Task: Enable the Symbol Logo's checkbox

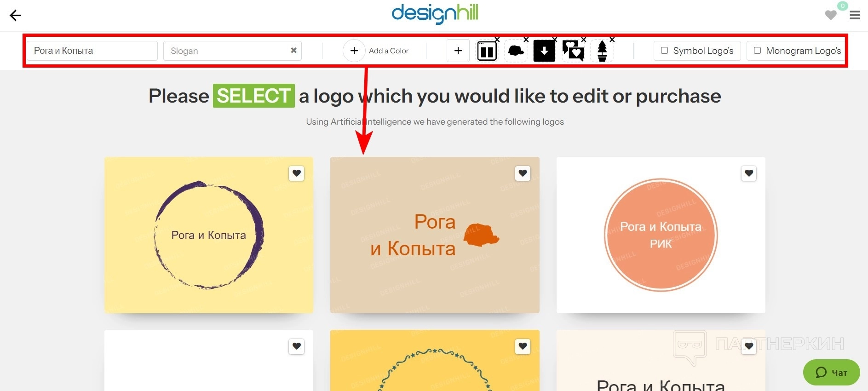Action: pos(664,51)
